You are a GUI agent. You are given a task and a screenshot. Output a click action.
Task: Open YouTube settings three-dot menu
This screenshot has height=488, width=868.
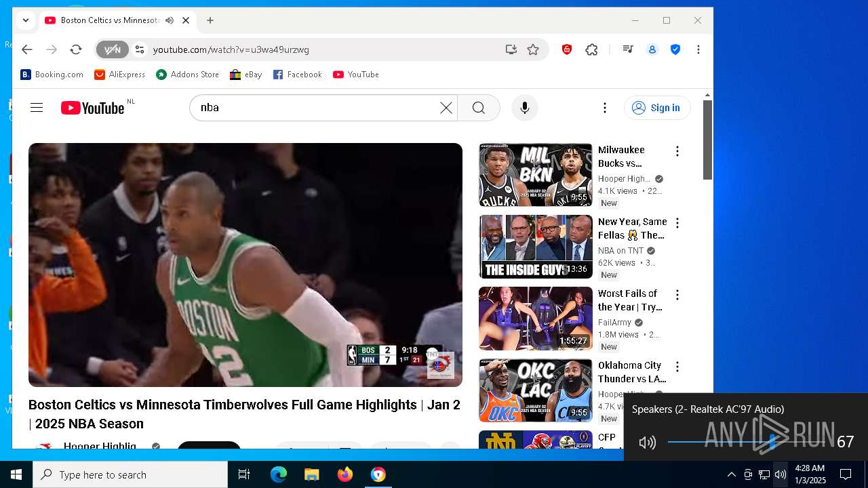[605, 108]
